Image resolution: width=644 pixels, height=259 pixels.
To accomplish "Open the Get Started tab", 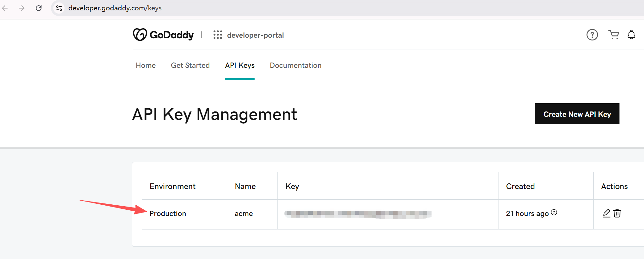I will [x=190, y=65].
